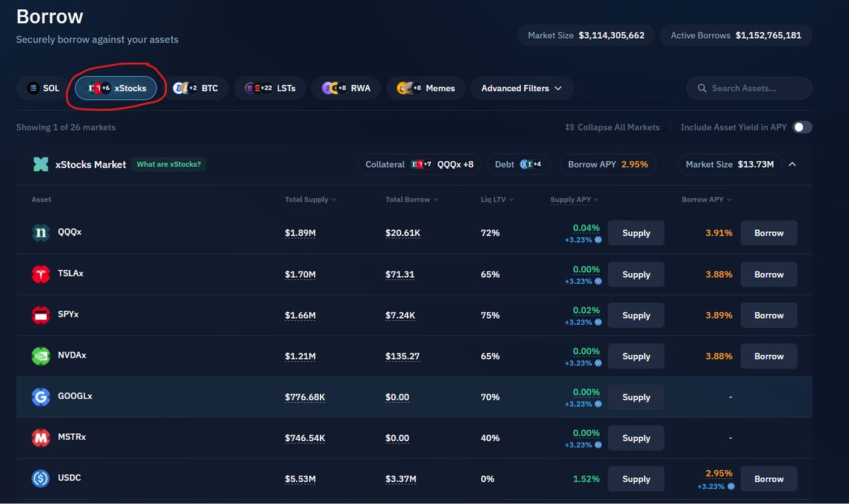Click the reward icon under SPYx supply APY
Image resolution: width=849 pixels, height=504 pixels.
click(x=598, y=322)
